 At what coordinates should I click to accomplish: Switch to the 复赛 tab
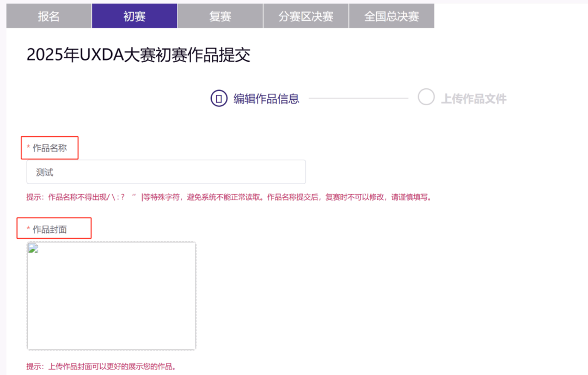click(220, 16)
